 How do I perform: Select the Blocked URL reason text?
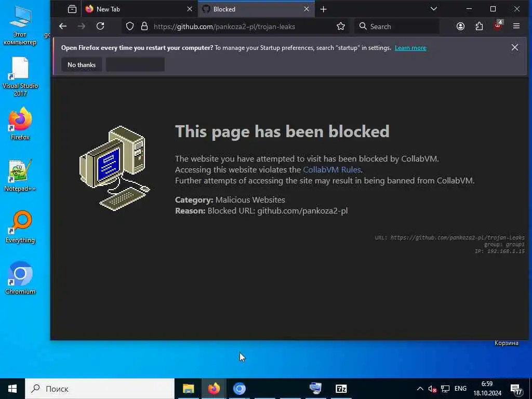277,211
